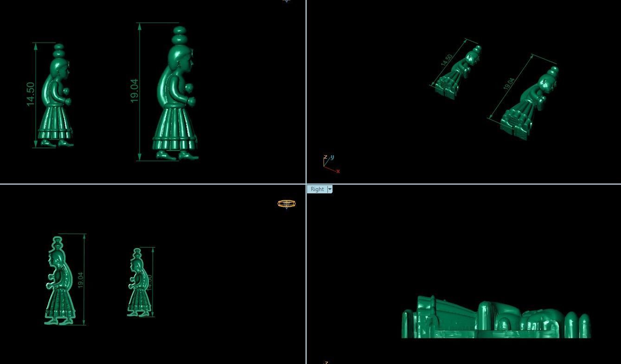Image resolution: width=621 pixels, height=364 pixels.
Task: Select the 19.04 dimension text in the top-left viewport
Action: pyautogui.click(x=134, y=91)
